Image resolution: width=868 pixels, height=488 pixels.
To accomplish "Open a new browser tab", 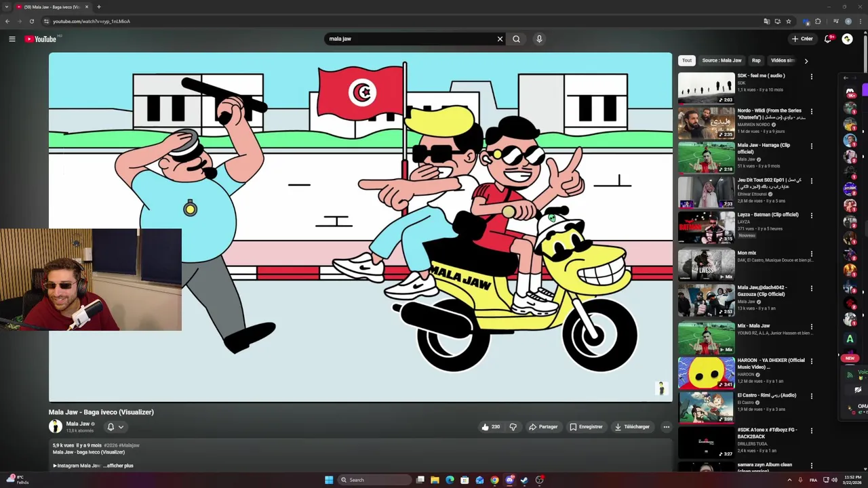I will [x=98, y=7].
